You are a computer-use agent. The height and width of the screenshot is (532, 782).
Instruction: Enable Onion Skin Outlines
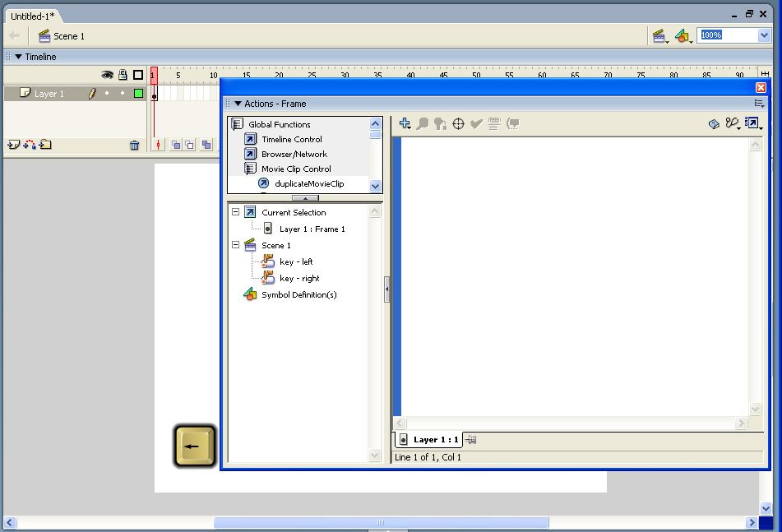(189, 145)
